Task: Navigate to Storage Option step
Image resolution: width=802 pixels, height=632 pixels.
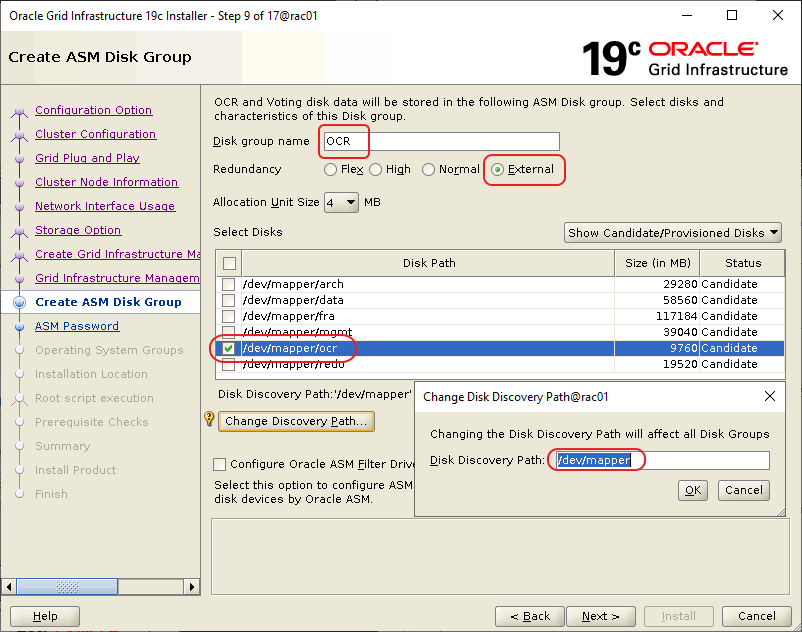Action: pos(78,230)
